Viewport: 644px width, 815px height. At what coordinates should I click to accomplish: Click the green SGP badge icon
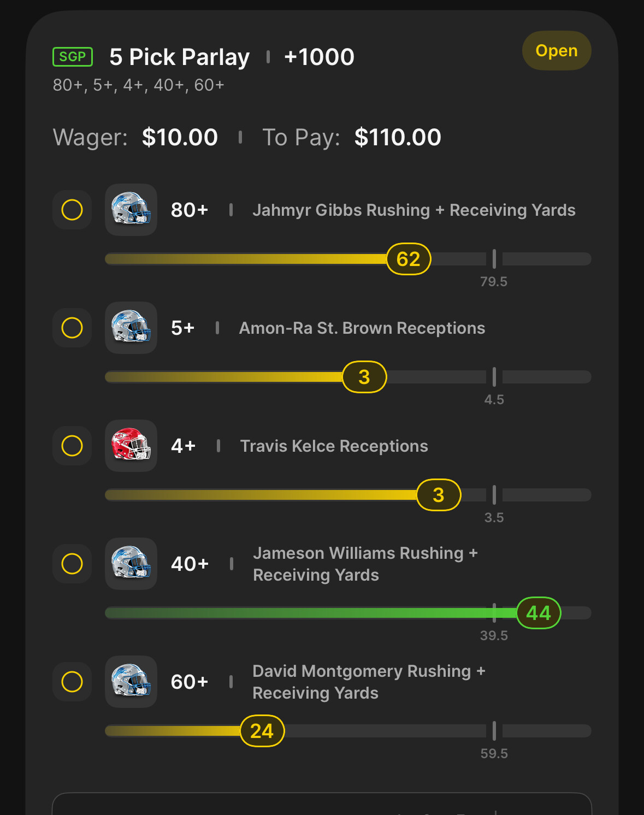[x=73, y=57]
